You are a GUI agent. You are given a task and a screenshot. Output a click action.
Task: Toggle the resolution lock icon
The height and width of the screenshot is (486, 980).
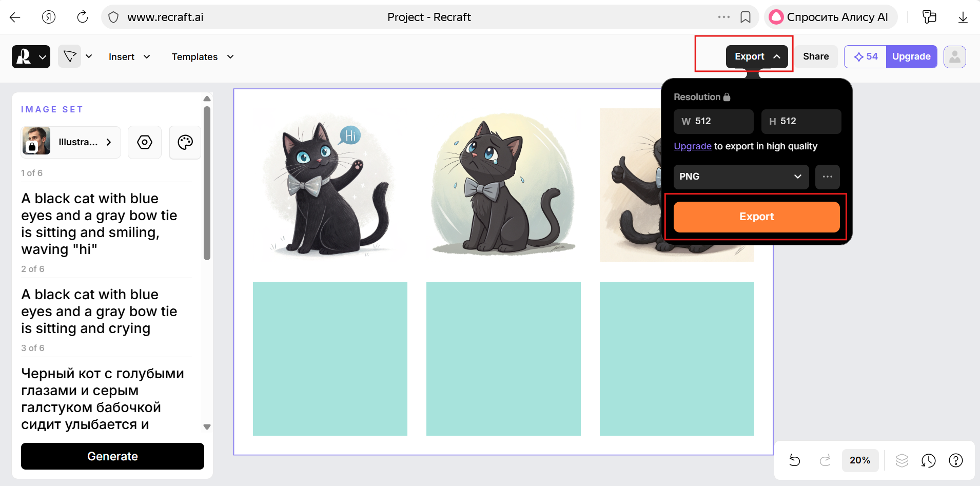pos(727,97)
